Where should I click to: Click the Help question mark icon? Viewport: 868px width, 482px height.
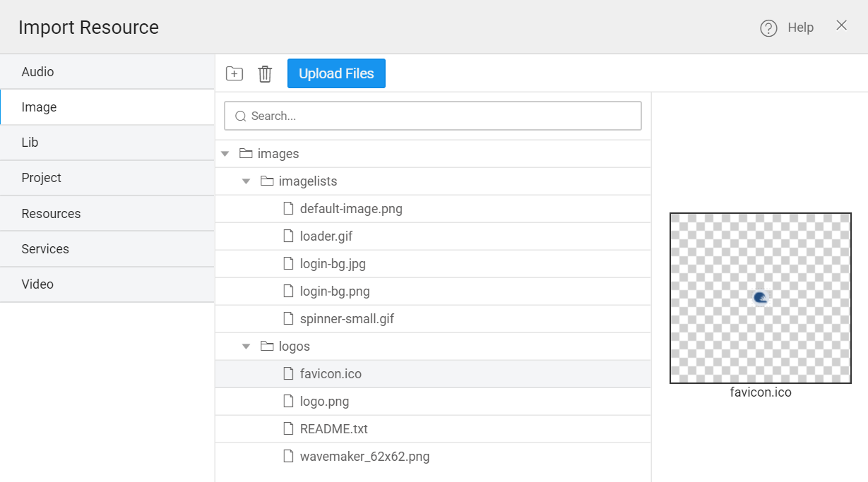coord(768,27)
